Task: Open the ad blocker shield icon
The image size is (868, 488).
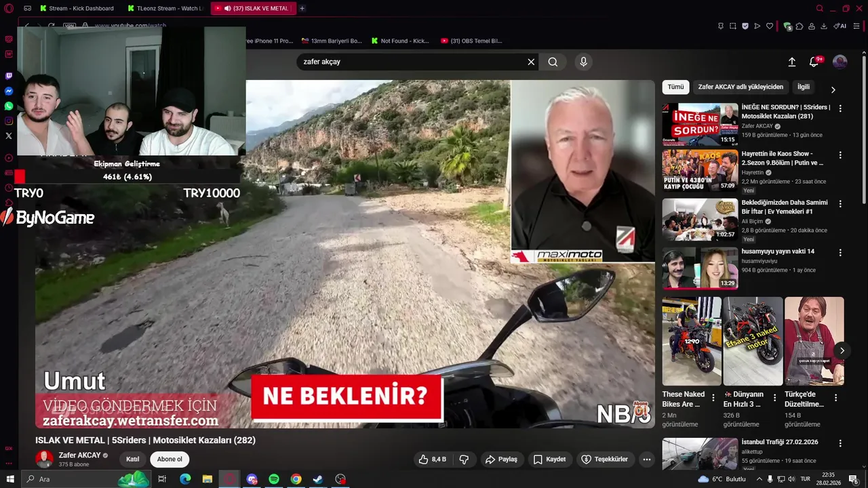Action: coord(745,26)
